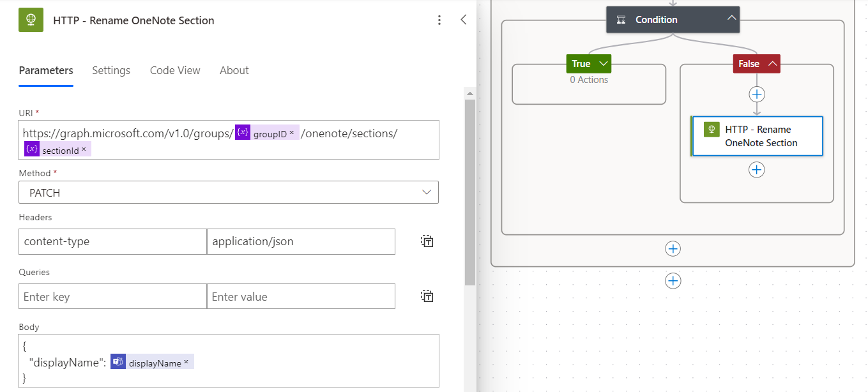This screenshot has height=392, width=868.
Task: Select the groupID variable token in URI
Action: tap(266, 133)
